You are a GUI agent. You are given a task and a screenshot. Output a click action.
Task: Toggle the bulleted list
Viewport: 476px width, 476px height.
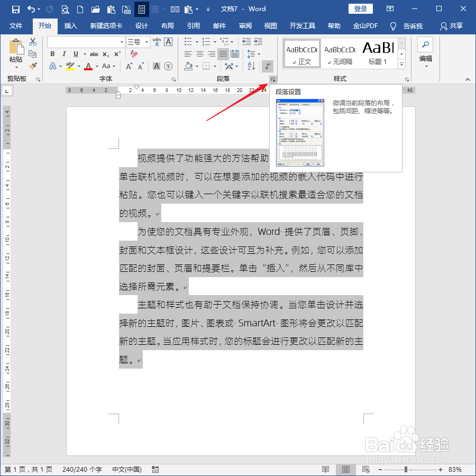(x=189, y=42)
